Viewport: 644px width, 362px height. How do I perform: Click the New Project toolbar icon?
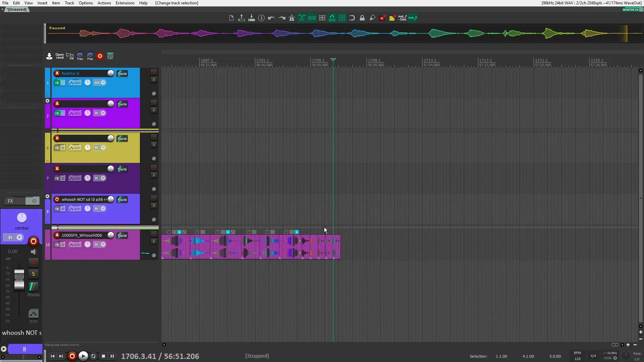coord(231,18)
